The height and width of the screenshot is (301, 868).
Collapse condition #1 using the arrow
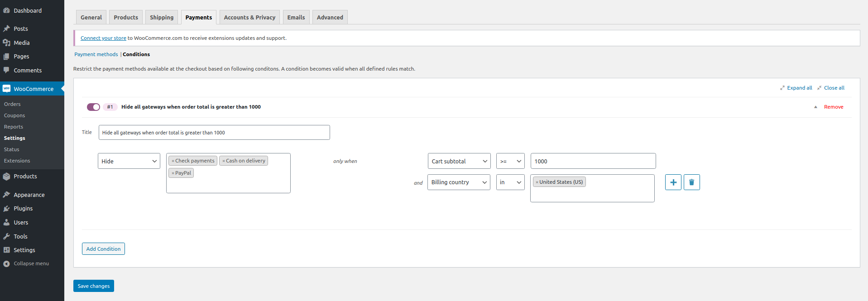[815, 107]
